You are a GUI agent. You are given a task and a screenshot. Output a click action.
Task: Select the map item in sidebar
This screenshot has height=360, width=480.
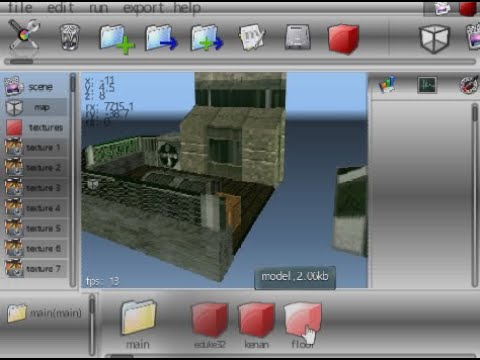click(35, 107)
